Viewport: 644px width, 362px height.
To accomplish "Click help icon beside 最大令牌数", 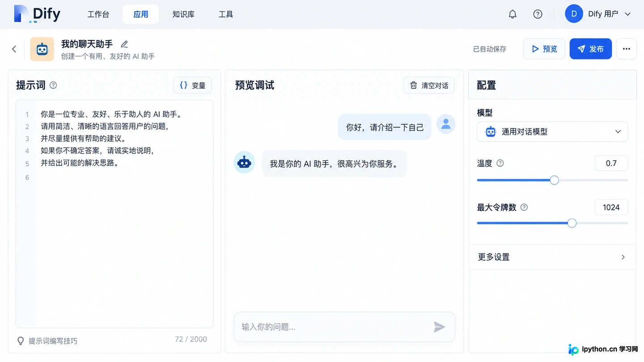I will point(524,207).
